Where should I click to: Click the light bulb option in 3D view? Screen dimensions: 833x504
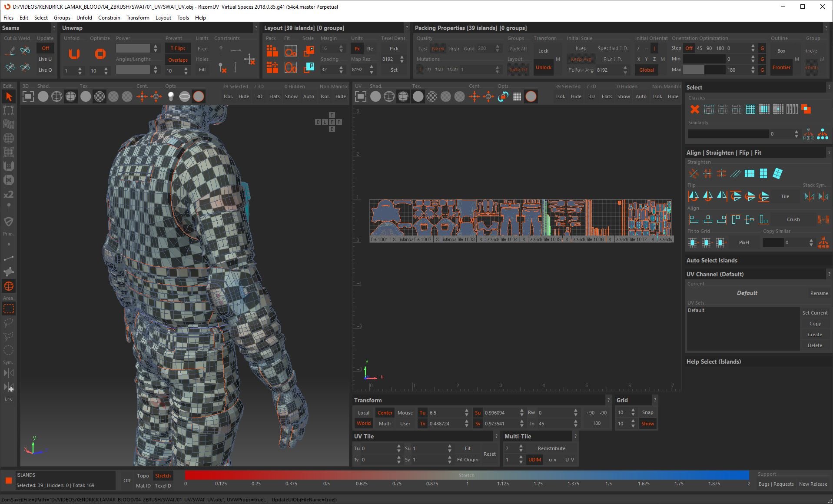(x=171, y=96)
